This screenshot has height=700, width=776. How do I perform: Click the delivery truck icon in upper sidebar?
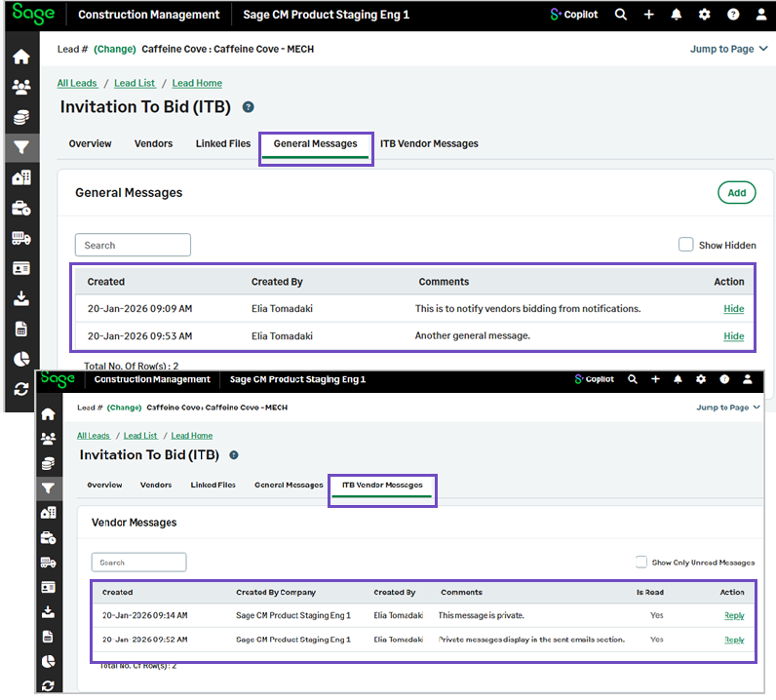20,238
